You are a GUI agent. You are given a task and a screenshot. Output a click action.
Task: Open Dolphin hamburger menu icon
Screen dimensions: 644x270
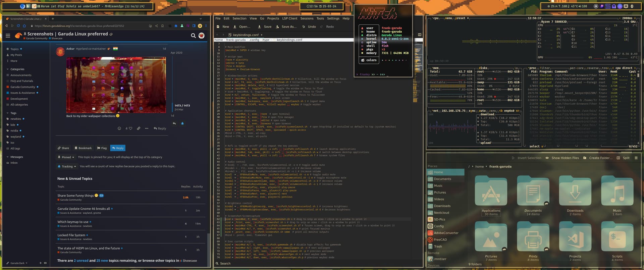tap(636, 158)
